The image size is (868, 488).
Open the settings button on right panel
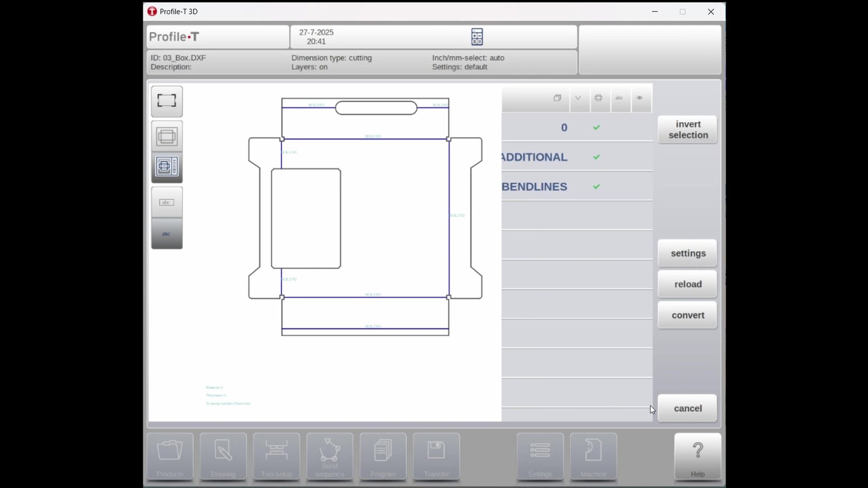pos(687,253)
